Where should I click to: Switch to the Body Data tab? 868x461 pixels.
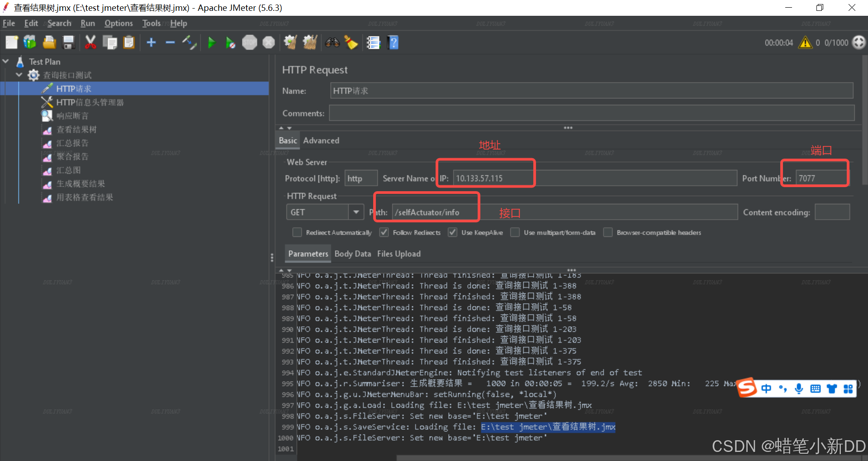(x=352, y=254)
